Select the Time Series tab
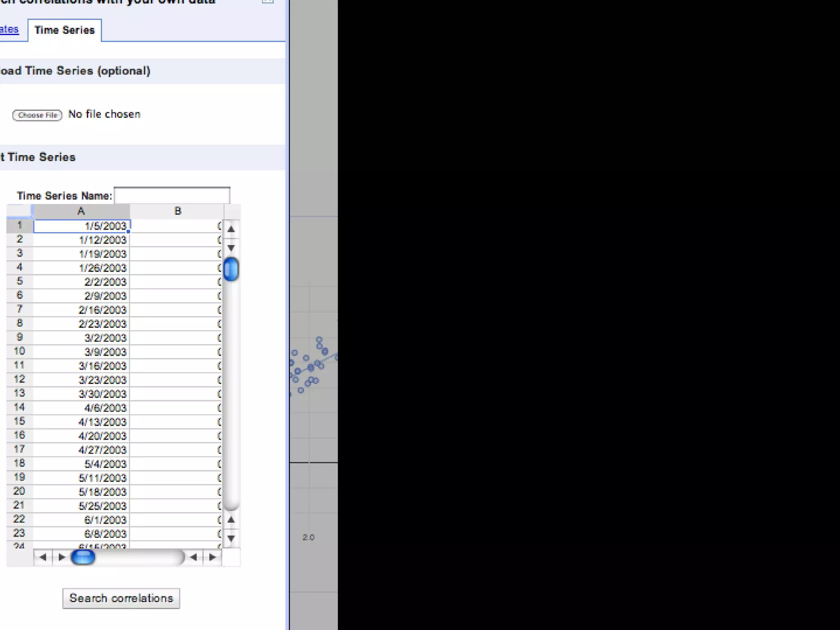 tap(64, 30)
